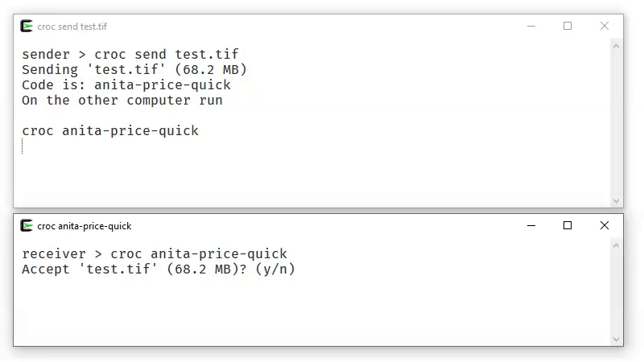Viewport: 644px width, 362px height.
Task: Minimize the receiver terminal window
Action: click(x=530, y=226)
